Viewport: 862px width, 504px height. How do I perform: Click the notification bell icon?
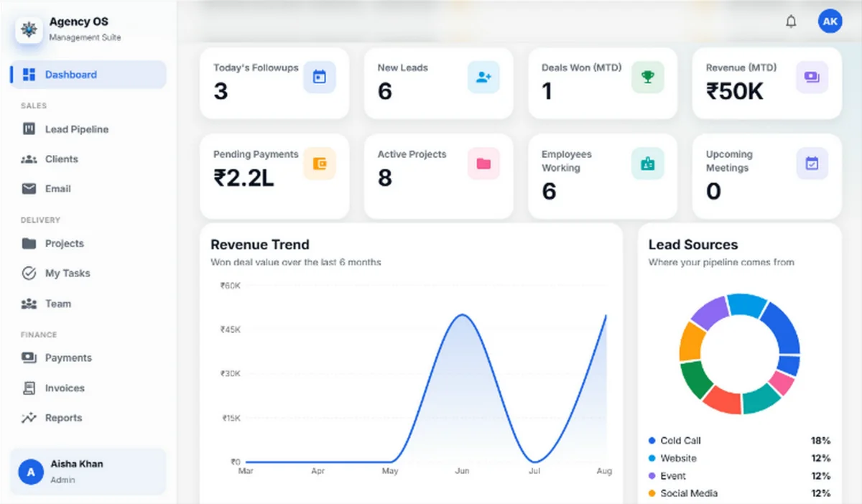click(x=791, y=22)
